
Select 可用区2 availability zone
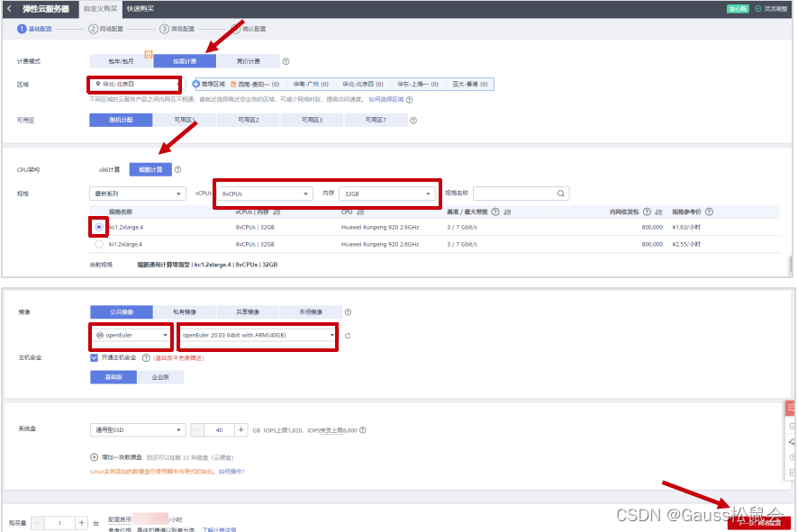[249, 120]
